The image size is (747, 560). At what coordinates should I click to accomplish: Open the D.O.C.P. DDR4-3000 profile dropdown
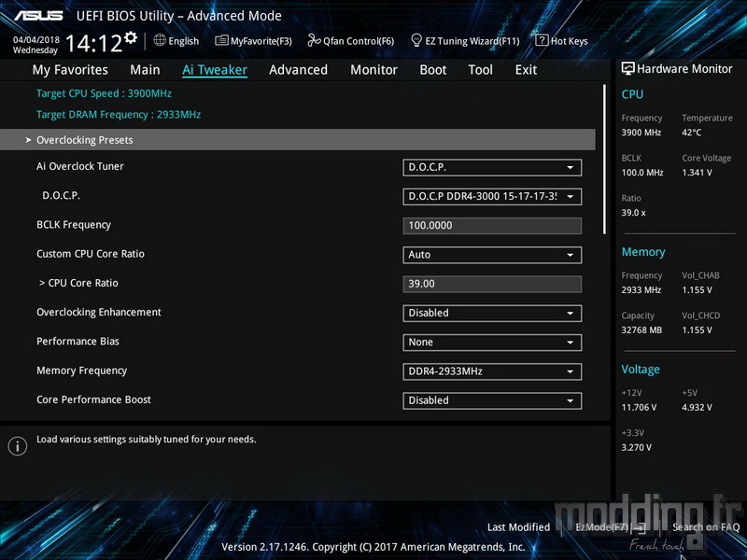pyautogui.click(x=492, y=197)
